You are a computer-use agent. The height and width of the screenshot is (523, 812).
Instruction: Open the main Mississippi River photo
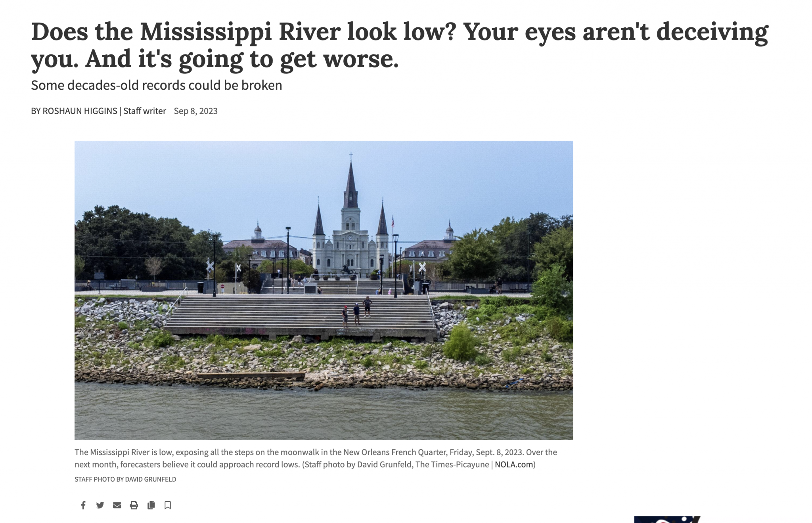(324, 290)
